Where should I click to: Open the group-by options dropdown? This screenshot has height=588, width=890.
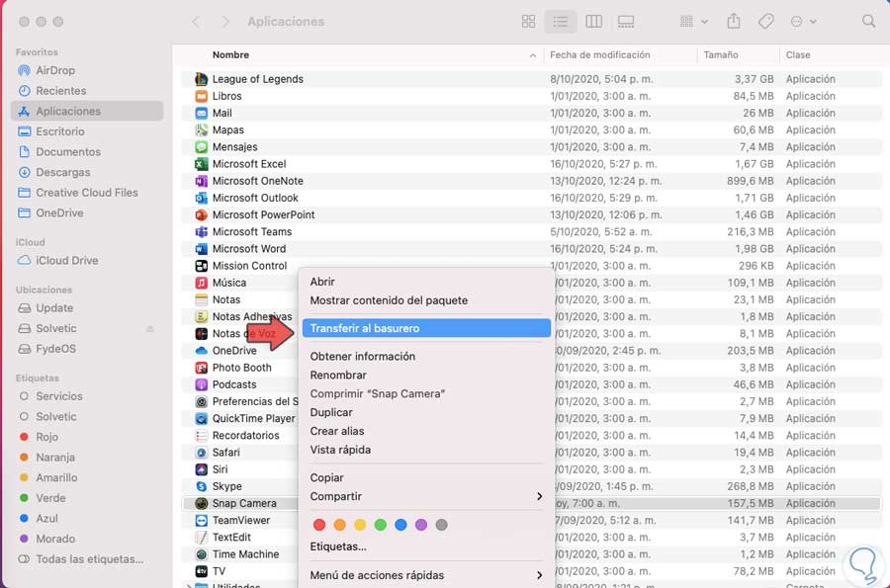[693, 22]
